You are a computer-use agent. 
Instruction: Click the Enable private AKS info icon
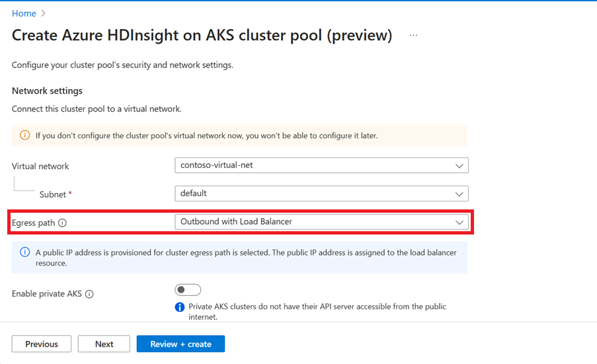point(89,294)
